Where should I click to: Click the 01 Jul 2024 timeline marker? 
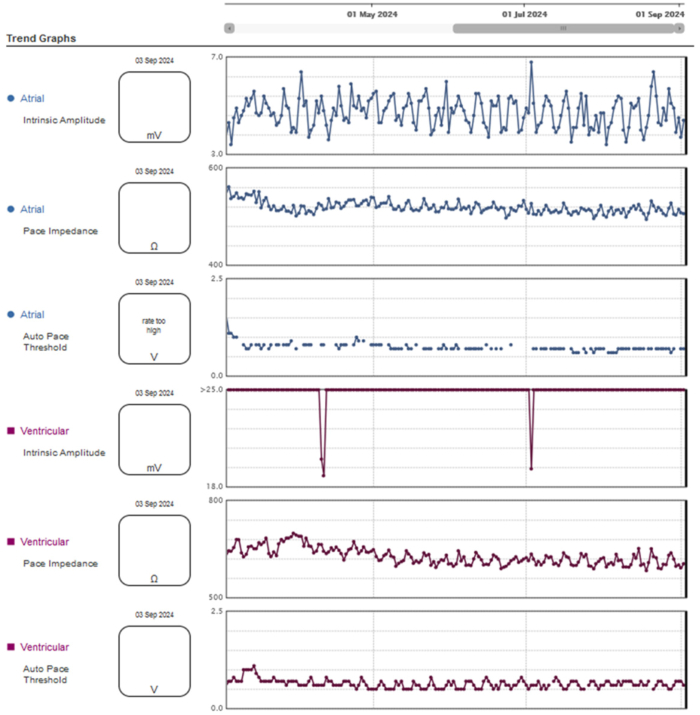point(524,15)
